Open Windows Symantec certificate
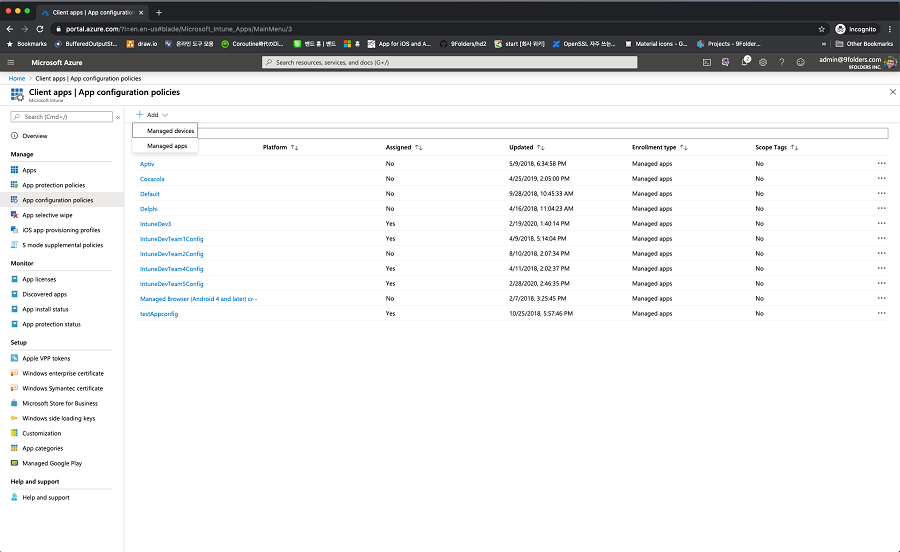Image resolution: width=900 pixels, height=552 pixels. point(62,388)
